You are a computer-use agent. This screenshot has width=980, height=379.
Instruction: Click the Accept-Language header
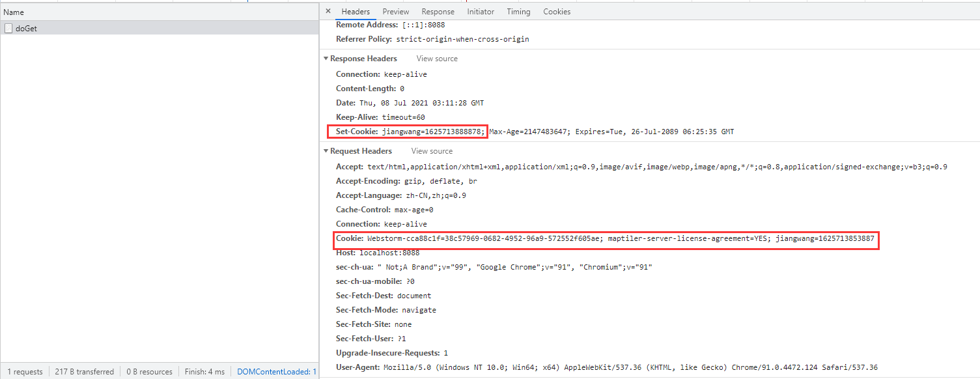click(401, 195)
